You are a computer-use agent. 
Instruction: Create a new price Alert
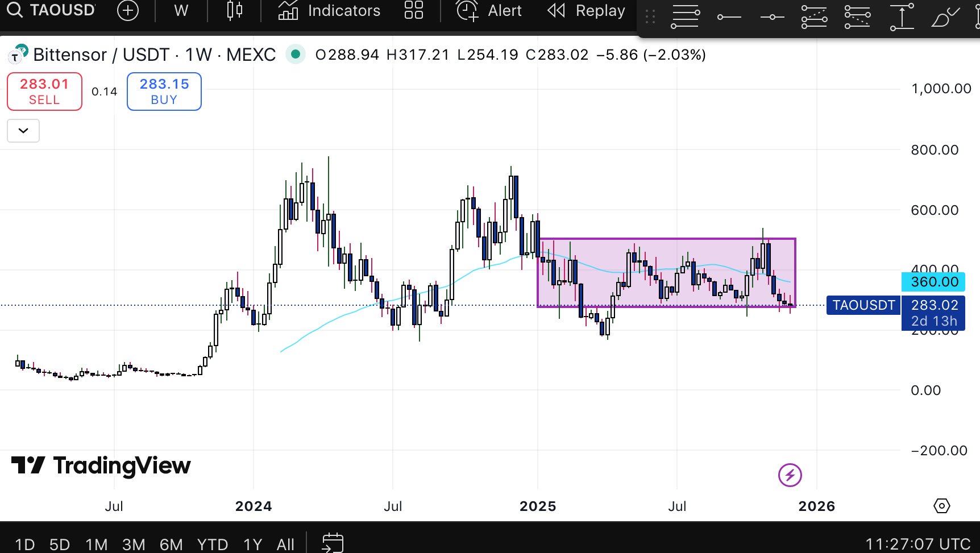(489, 11)
